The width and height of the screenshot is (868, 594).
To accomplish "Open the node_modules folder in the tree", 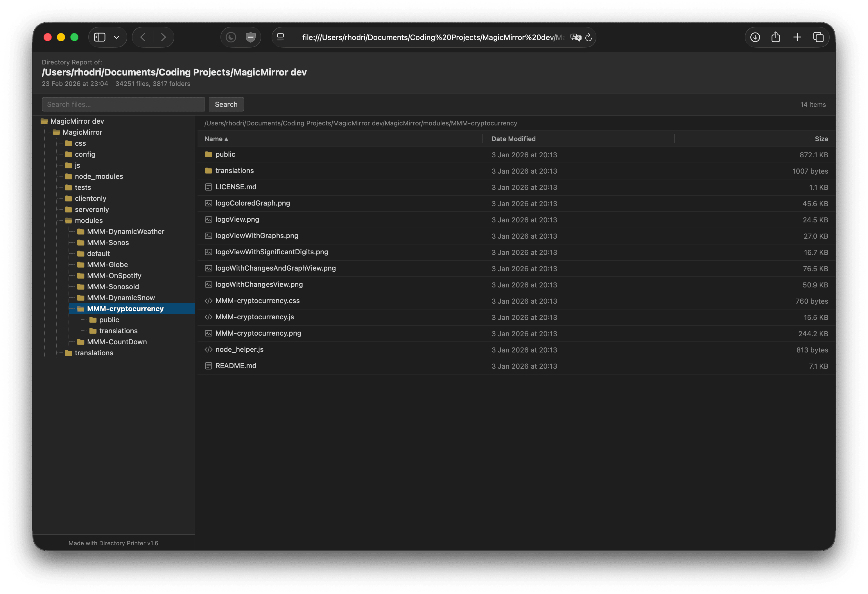I will point(98,177).
